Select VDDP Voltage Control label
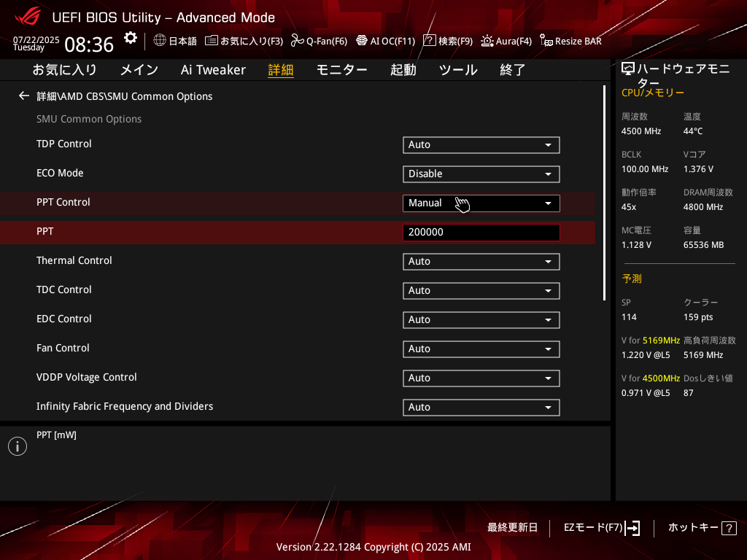This screenshot has width=747, height=560. 87,377
